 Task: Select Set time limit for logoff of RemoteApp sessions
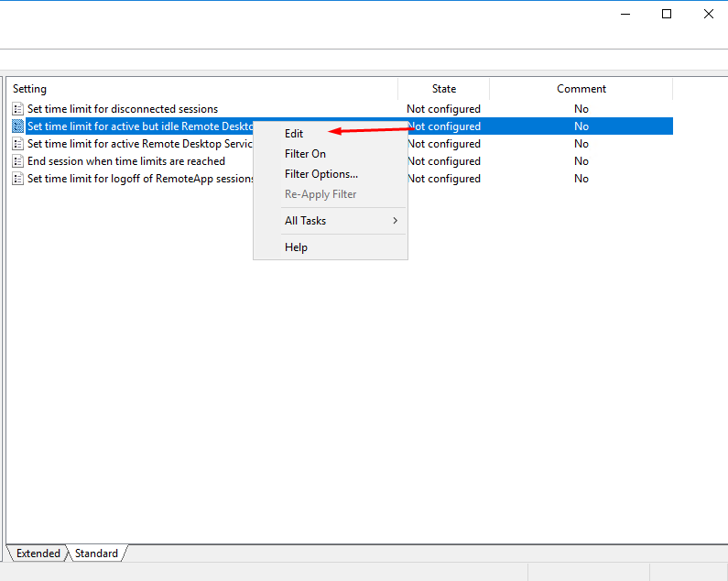click(139, 179)
